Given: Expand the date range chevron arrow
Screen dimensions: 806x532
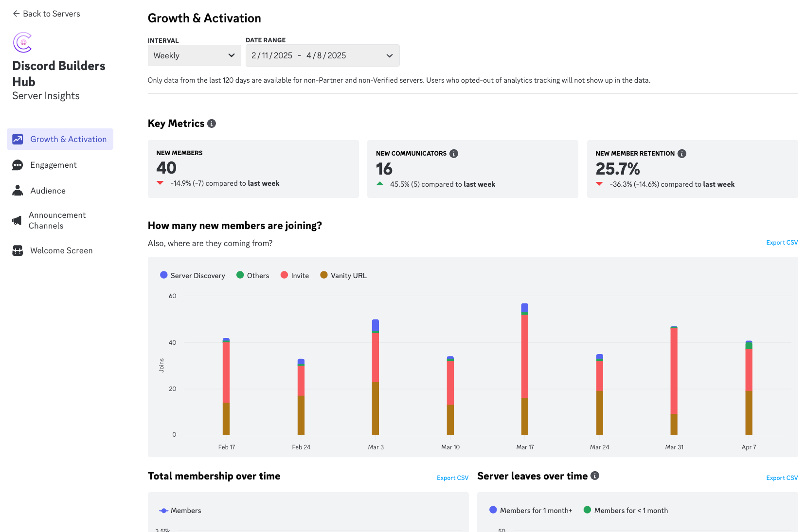Looking at the screenshot, I should click(389, 55).
